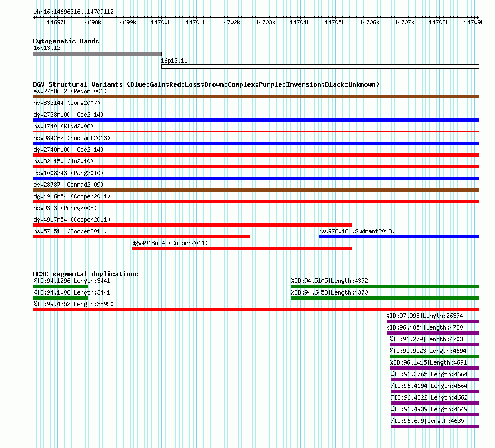Select duplication %ID:94.5105|Length:4372 label
The image size is (495, 448).
coord(330,281)
